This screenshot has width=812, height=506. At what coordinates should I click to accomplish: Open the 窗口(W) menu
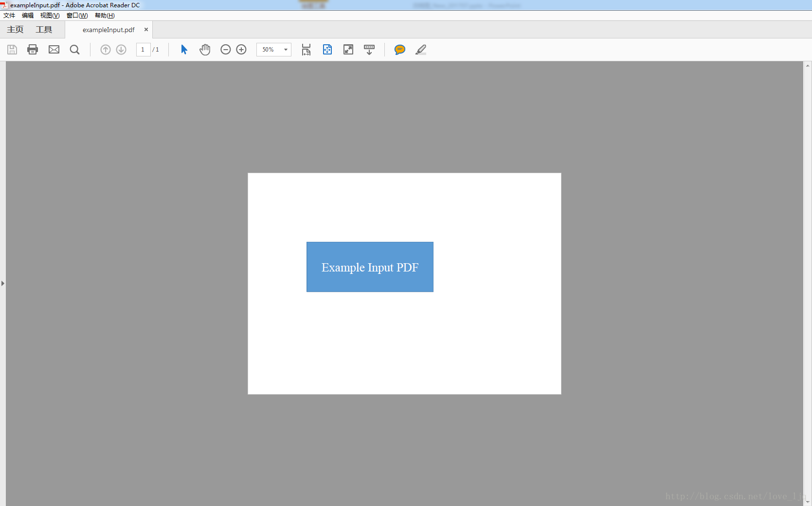(x=77, y=16)
